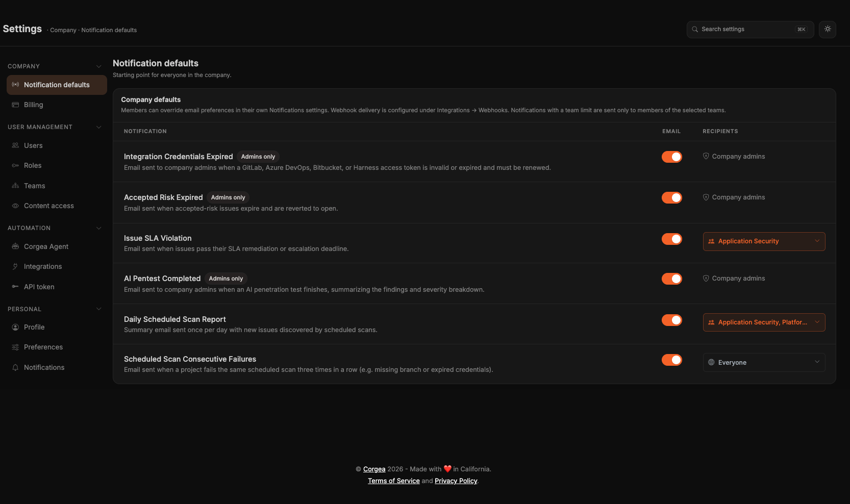Click shield icon in Accepted Risk Expired row

tap(706, 197)
